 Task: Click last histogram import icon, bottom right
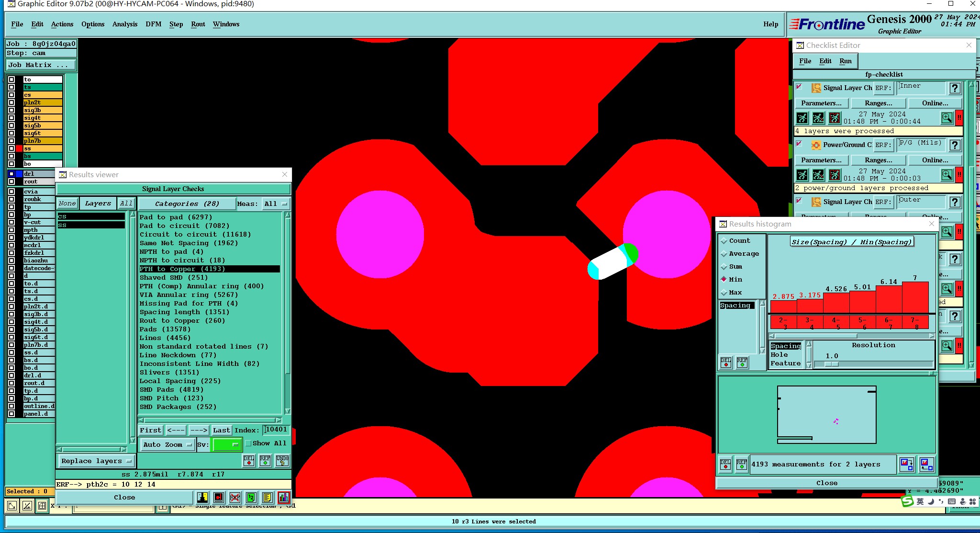click(927, 464)
